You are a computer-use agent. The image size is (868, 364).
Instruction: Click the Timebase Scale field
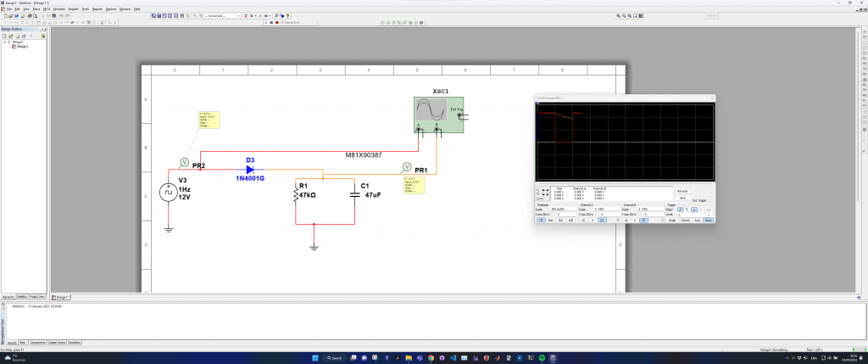coord(564,209)
